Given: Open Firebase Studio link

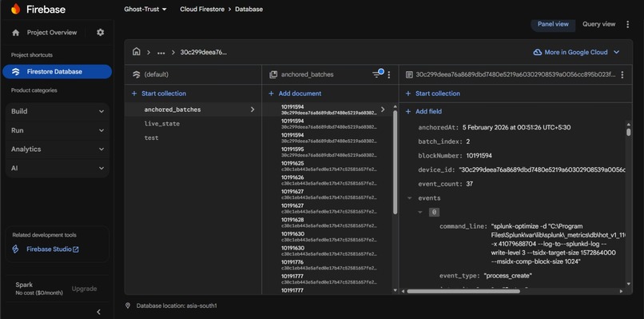Looking at the screenshot, I should [53, 249].
